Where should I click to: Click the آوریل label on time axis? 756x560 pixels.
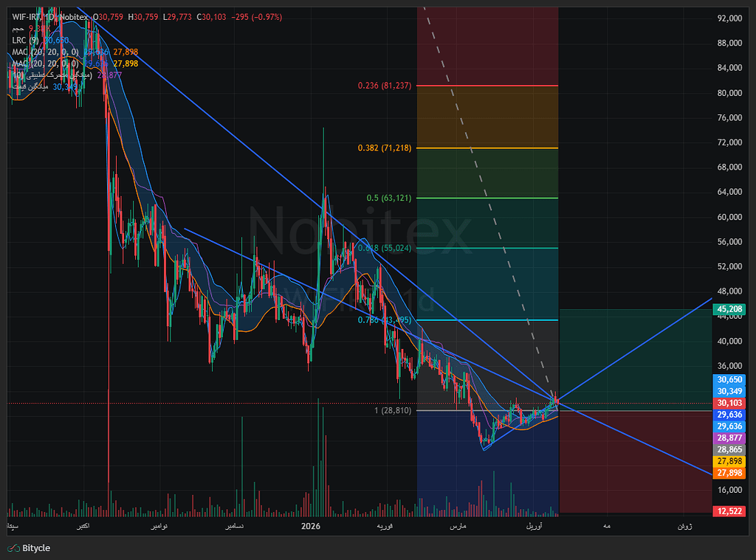tap(534, 526)
